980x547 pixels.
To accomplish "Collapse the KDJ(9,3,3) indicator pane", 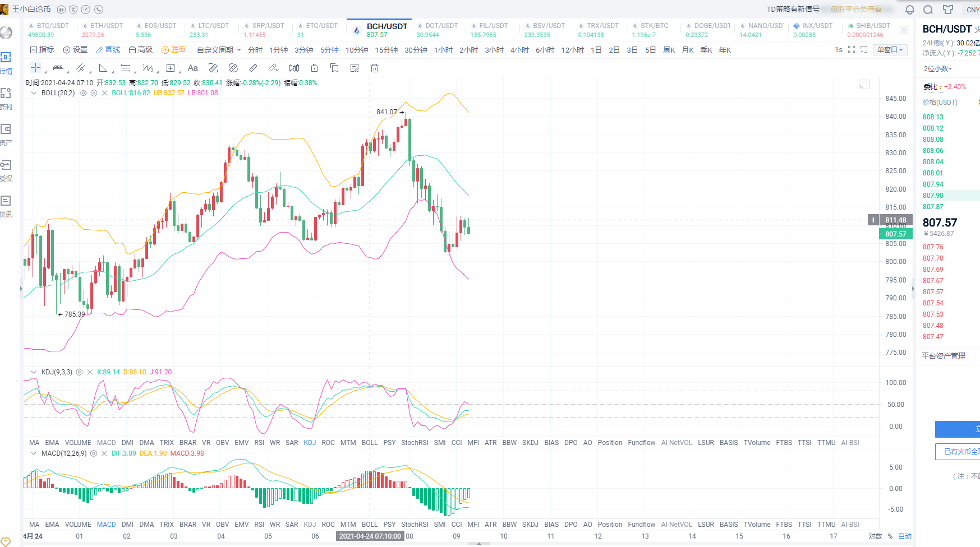I will 34,372.
